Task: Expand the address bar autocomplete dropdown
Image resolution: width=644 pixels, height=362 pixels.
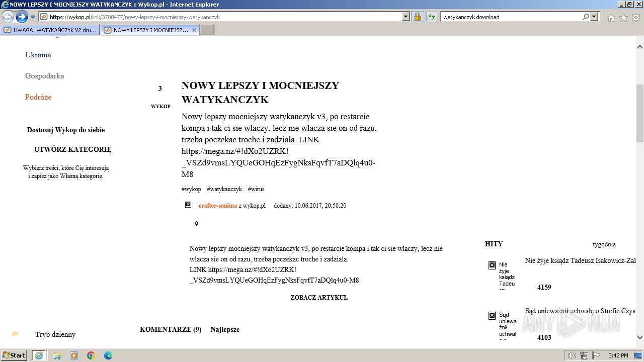Action: 406,17
